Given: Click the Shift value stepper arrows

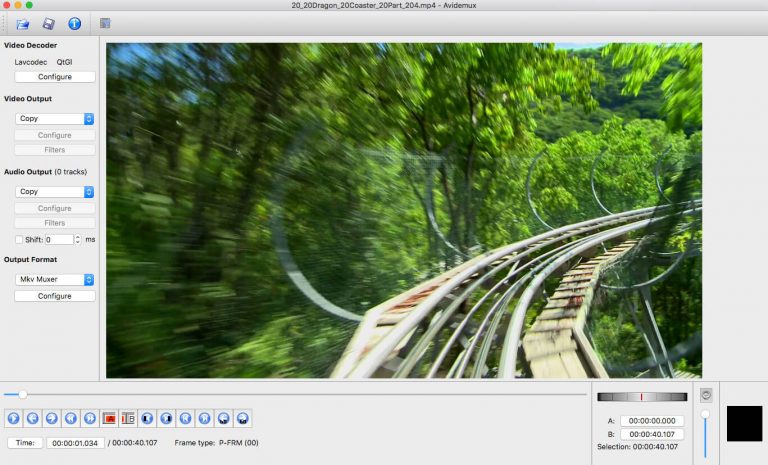Looking at the screenshot, I should tap(77, 240).
